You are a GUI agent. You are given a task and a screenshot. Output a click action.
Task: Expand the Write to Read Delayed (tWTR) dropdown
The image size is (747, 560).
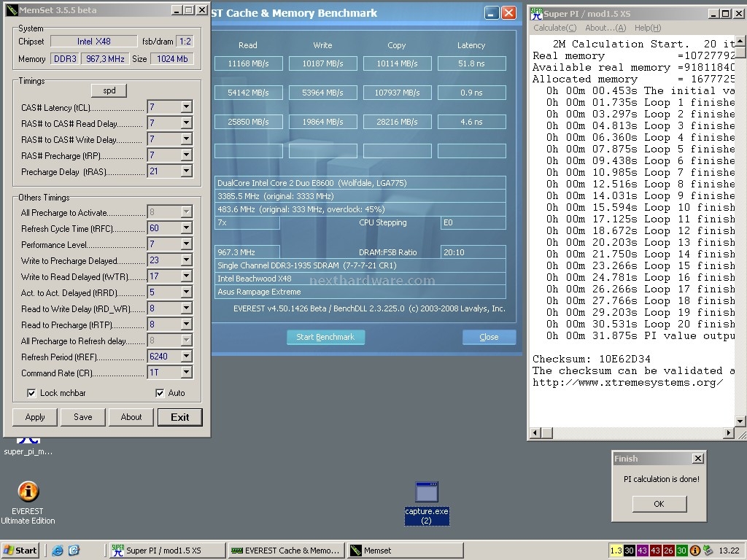click(x=186, y=276)
